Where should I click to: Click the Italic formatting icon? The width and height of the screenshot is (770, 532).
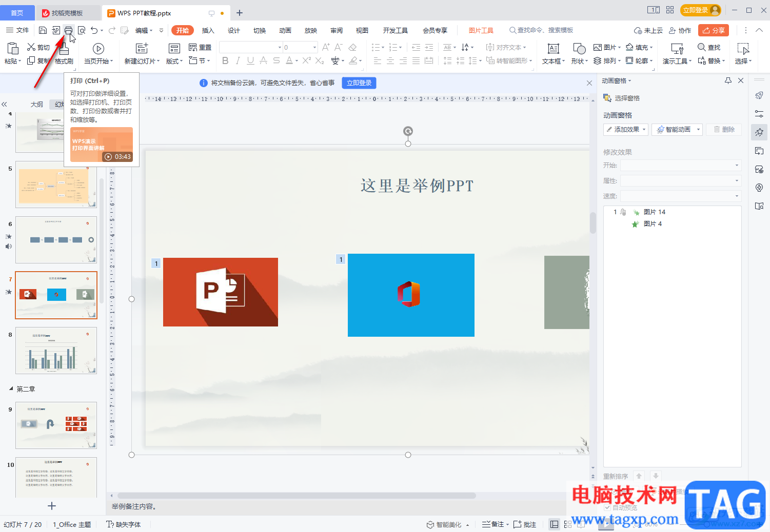(238, 60)
